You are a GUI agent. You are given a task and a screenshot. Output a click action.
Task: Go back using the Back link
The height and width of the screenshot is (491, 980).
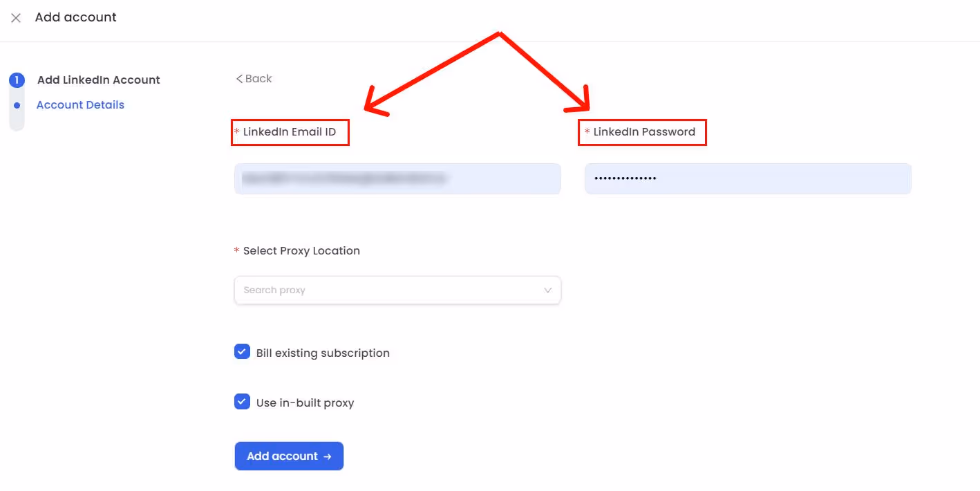(x=254, y=78)
